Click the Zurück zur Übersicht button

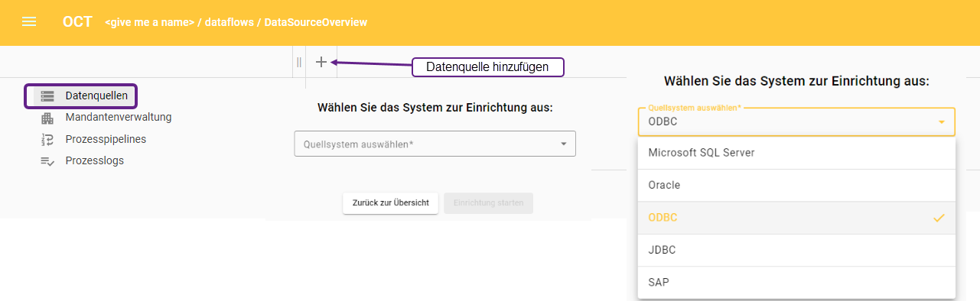pyautogui.click(x=390, y=203)
